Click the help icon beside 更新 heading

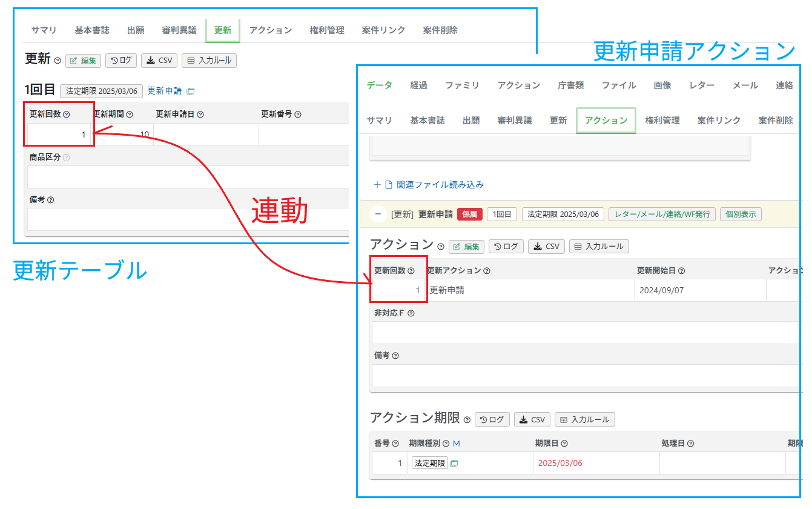58,61
